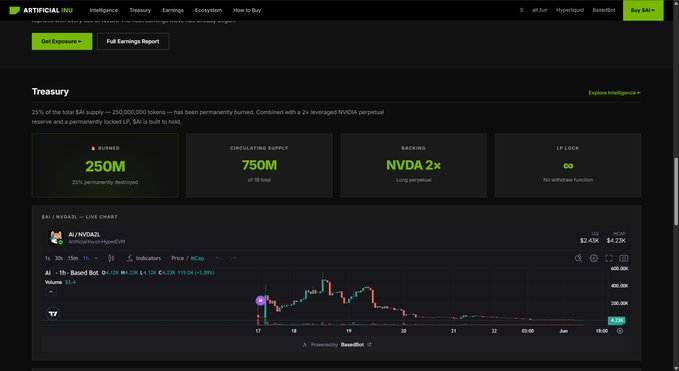This screenshot has height=371, width=679.
Task: Toggle chart fullscreen mode
Action: click(x=609, y=258)
